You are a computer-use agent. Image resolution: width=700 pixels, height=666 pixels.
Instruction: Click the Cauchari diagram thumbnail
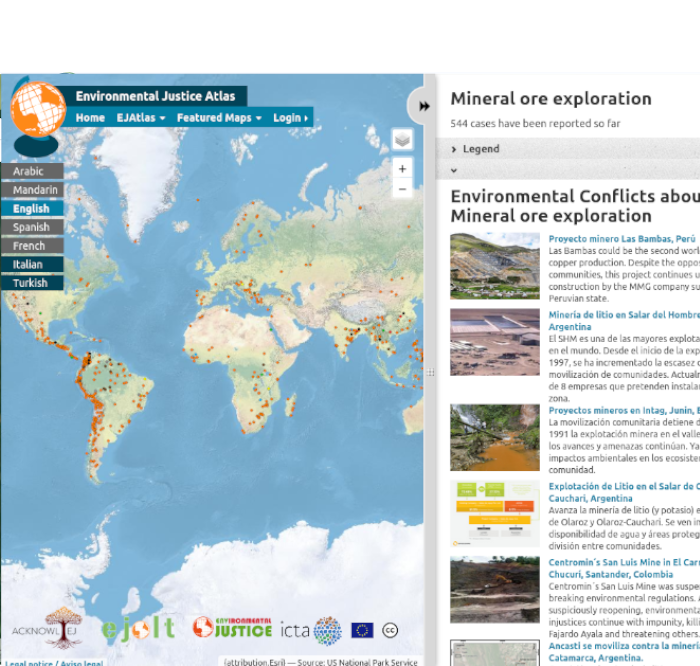click(x=495, y=513)
